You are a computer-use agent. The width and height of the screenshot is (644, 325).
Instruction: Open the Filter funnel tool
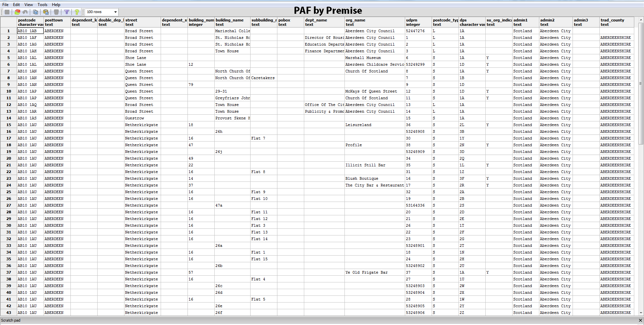click(67, 12)
